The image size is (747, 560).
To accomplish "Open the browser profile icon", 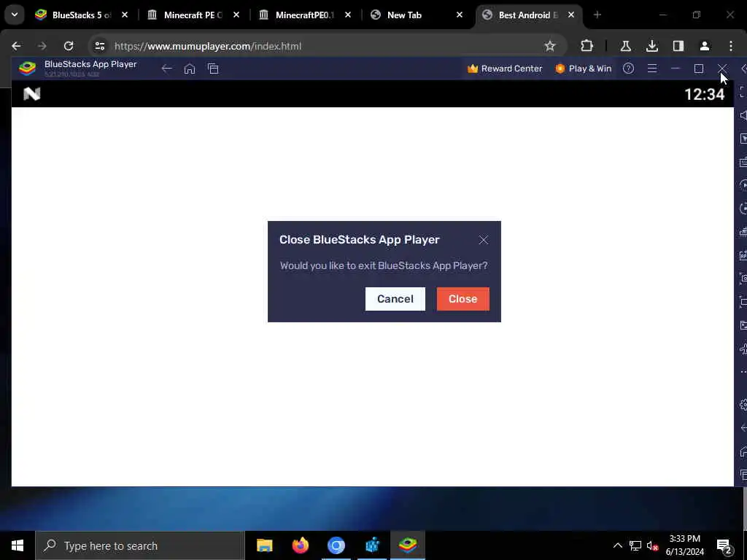I will click(704, 46).
